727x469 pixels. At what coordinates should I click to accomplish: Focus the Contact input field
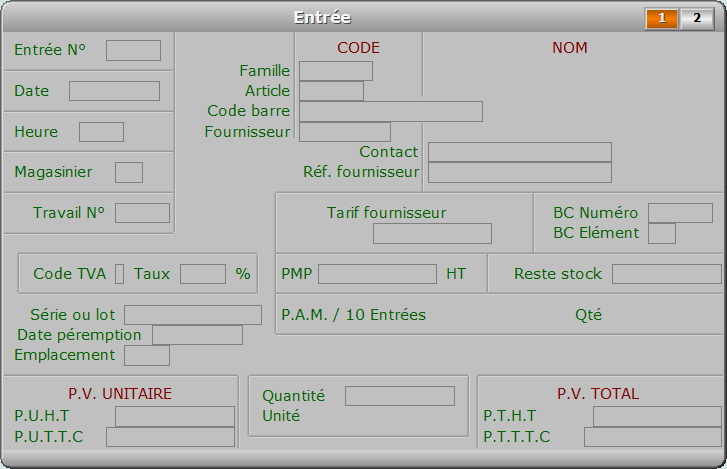pyautogui.click(x=520, y=152)
